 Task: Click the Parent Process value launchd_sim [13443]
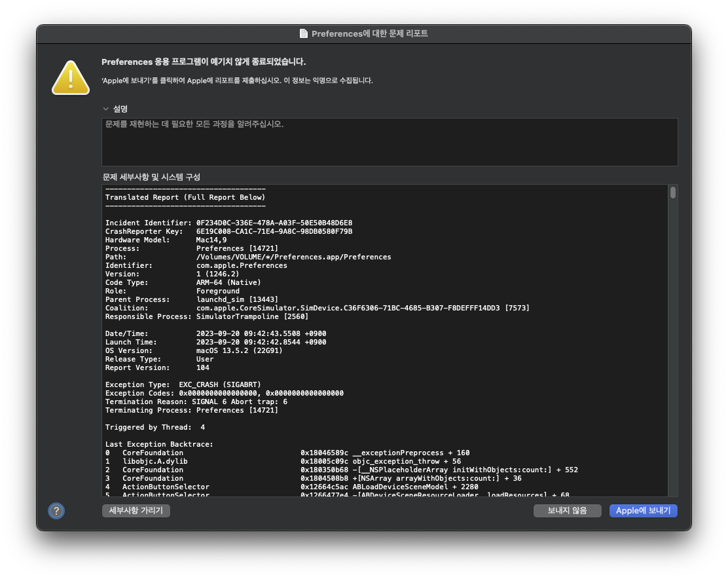click(237, 299)
